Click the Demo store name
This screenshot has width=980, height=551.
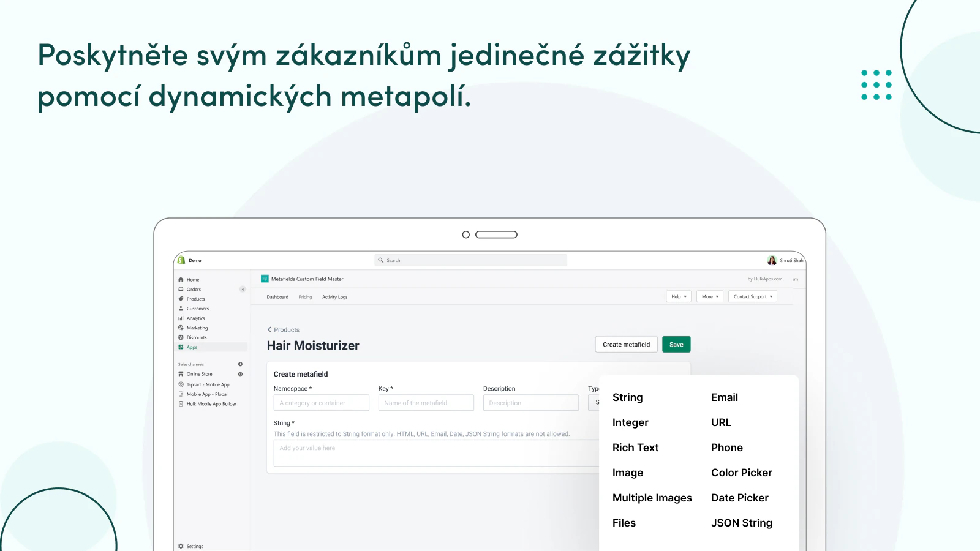tap(195, 260)
